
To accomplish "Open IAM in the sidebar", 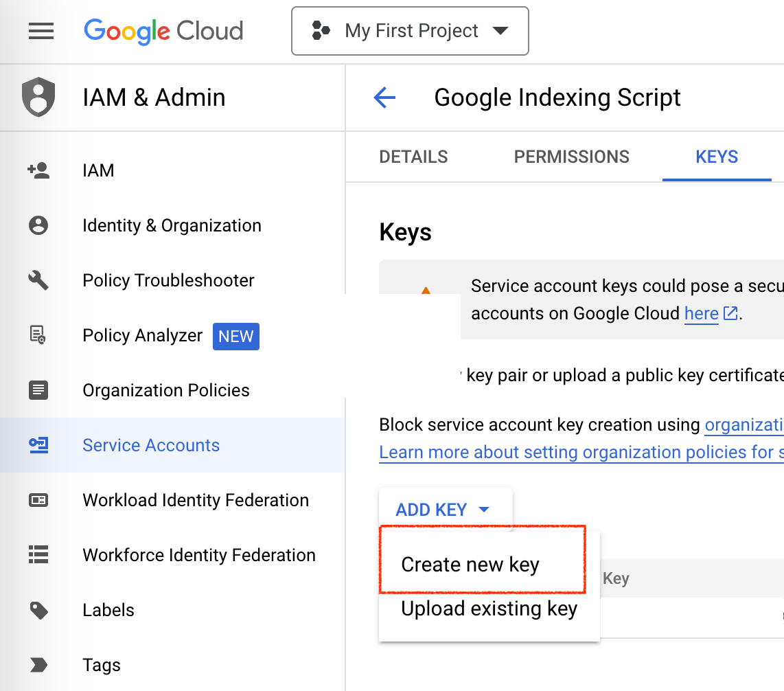I will [172, 170].
